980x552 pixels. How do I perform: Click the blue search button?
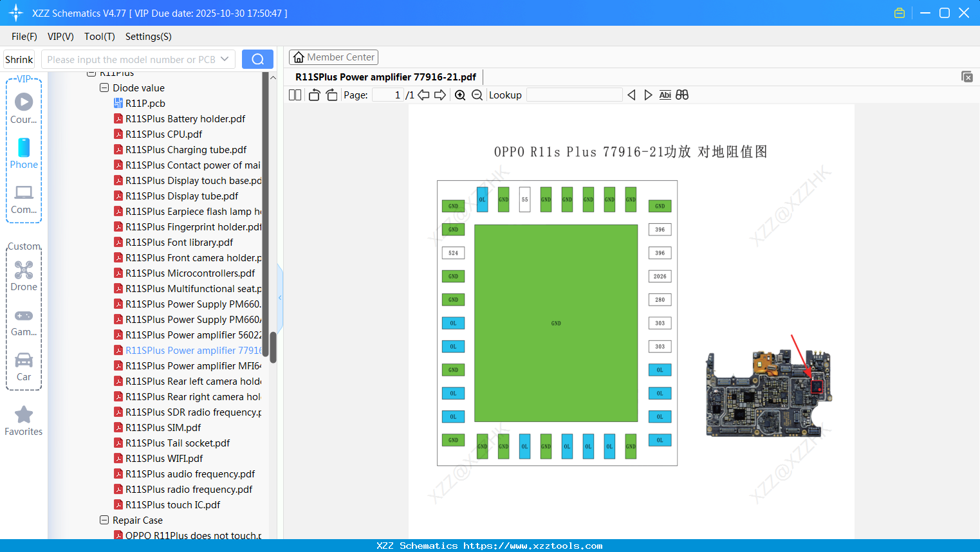(257, 59)
